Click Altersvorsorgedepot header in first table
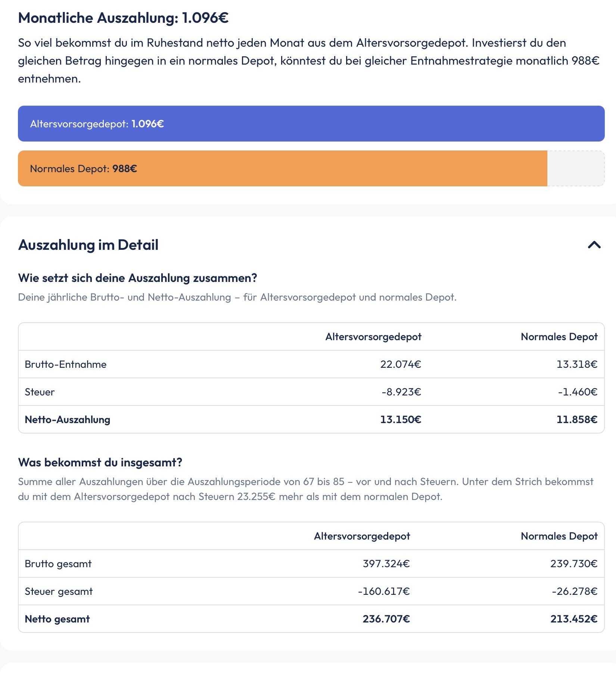The height and width of the screenshot is (674, 616). 373,337
